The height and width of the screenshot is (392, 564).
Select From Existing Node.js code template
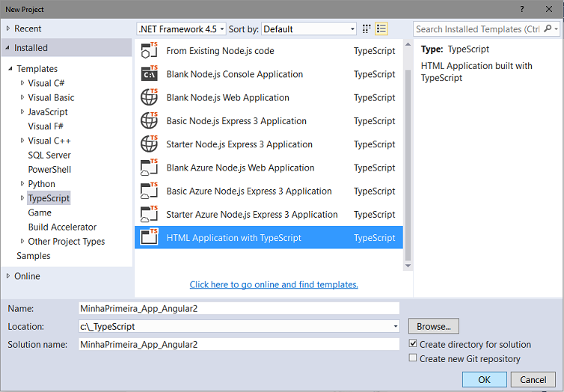(x=269, y=51)
